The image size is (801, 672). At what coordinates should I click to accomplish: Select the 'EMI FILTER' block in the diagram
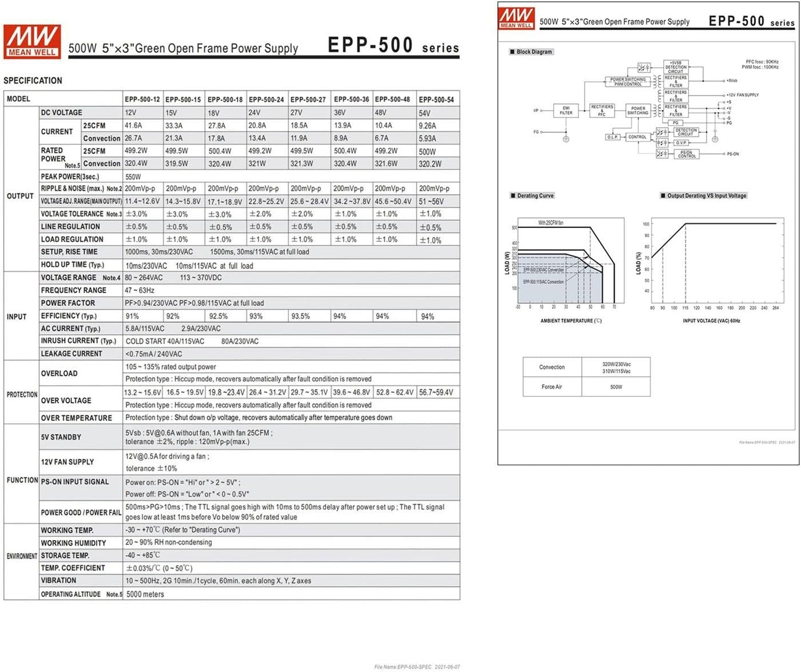pyautogui.click(x=566, y=110)
